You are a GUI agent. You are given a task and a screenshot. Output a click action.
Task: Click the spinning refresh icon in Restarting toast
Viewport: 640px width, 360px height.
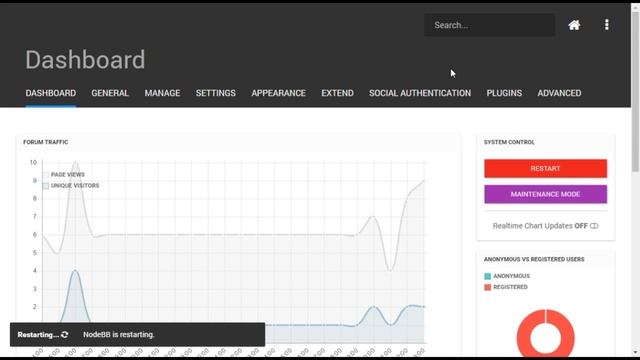[64, 335]
